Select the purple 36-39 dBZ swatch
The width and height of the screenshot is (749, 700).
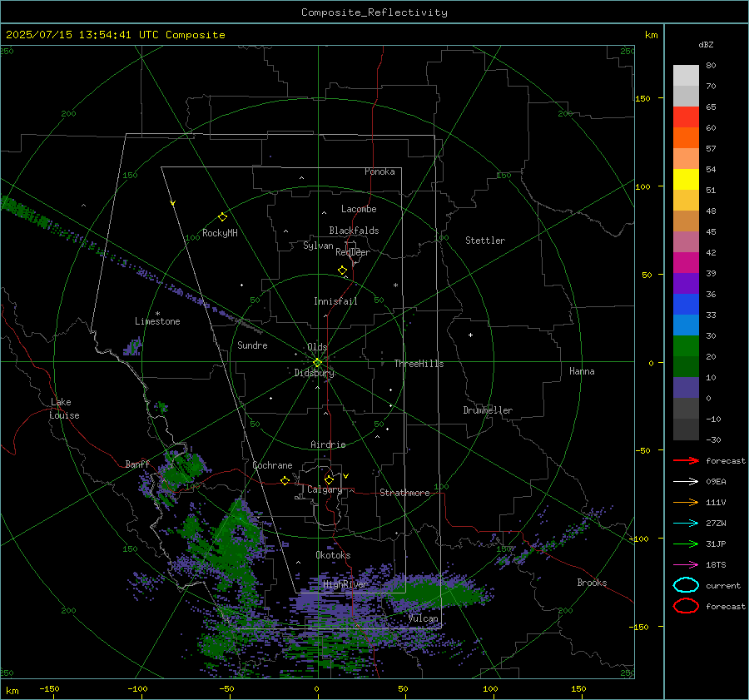686,284
